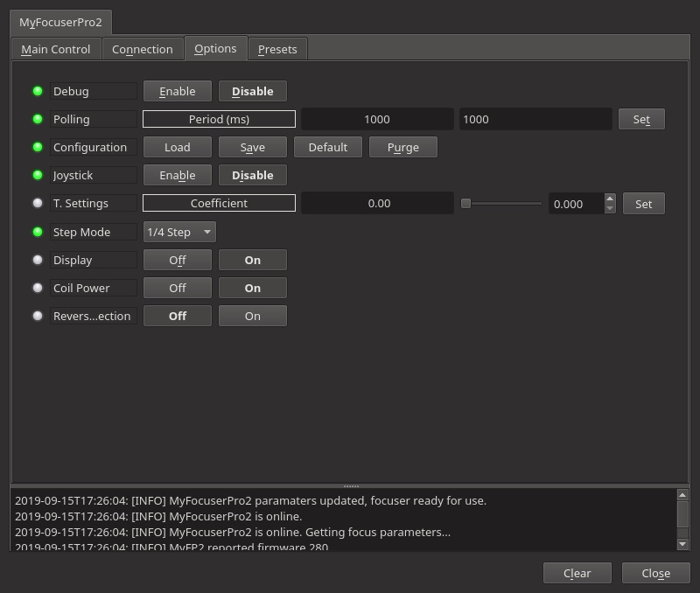
Task: Purge the configuration
Action: click(403, 147)
